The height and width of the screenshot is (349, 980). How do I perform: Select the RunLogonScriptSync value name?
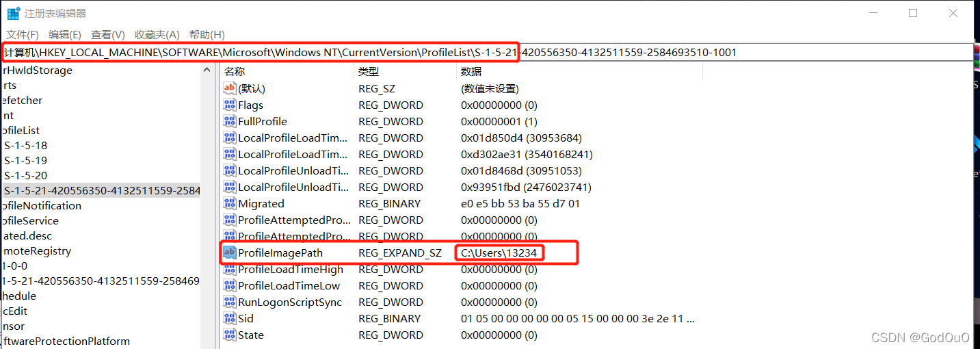(x=290, y=302)
